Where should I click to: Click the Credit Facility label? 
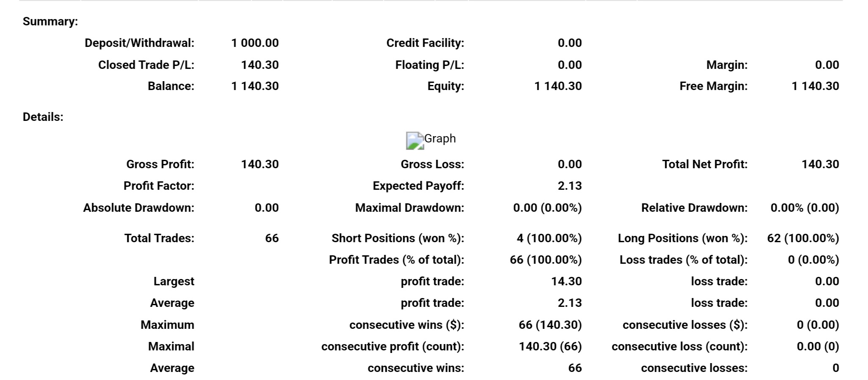click(425, 43)
